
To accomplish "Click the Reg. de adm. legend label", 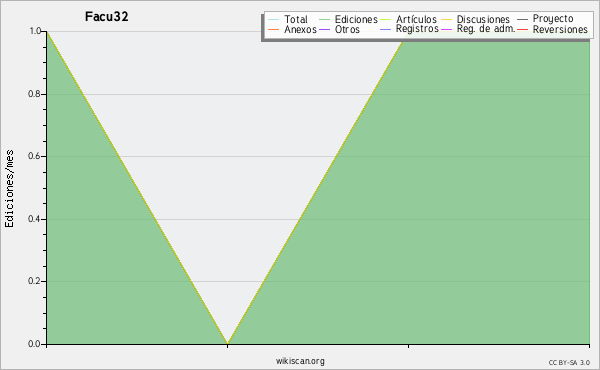I will (x=486, y=29).
